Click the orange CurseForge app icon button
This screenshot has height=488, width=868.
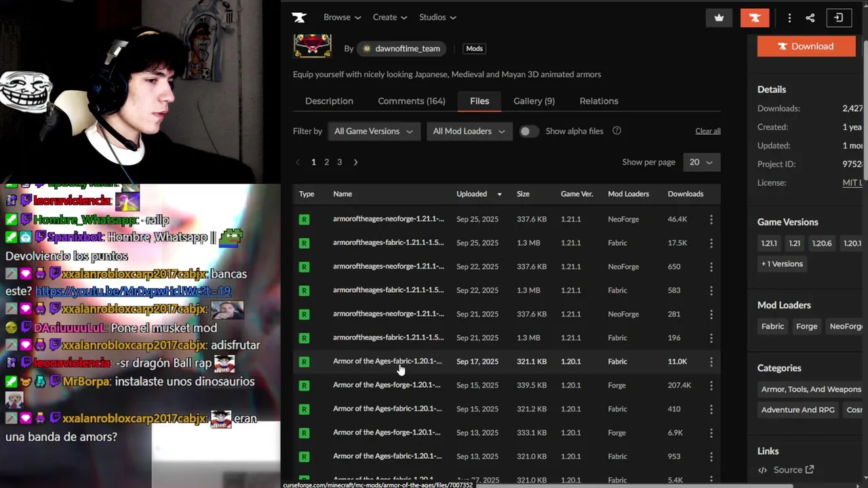[755, 18]
